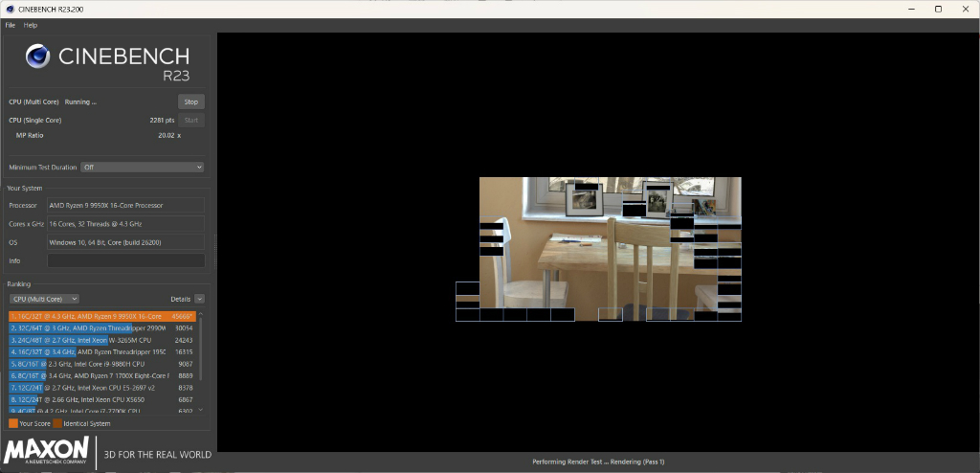Click the MP Ratio 20.02 x value
The image size is (980, 473).
[169, 135]
